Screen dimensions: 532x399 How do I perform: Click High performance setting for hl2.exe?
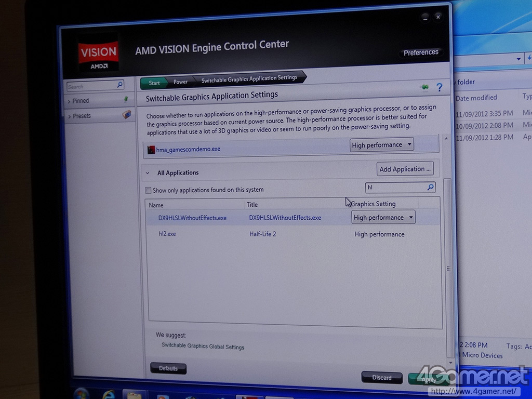(379, 234)
